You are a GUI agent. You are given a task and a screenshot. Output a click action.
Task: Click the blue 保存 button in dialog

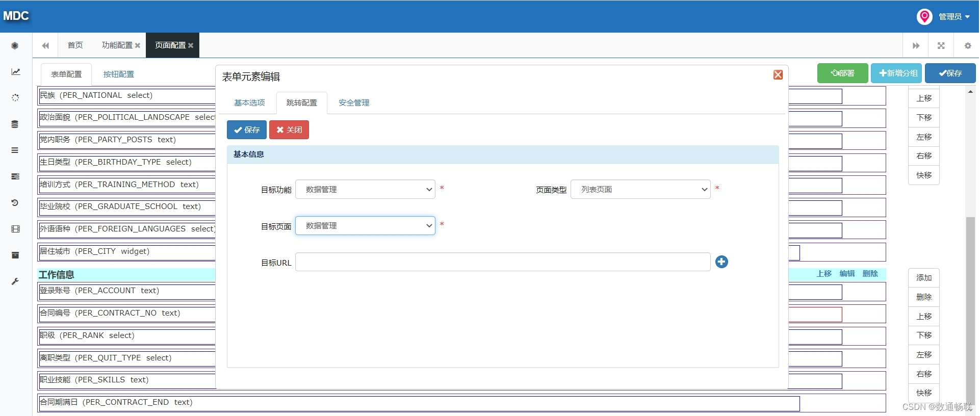[247, 130]
